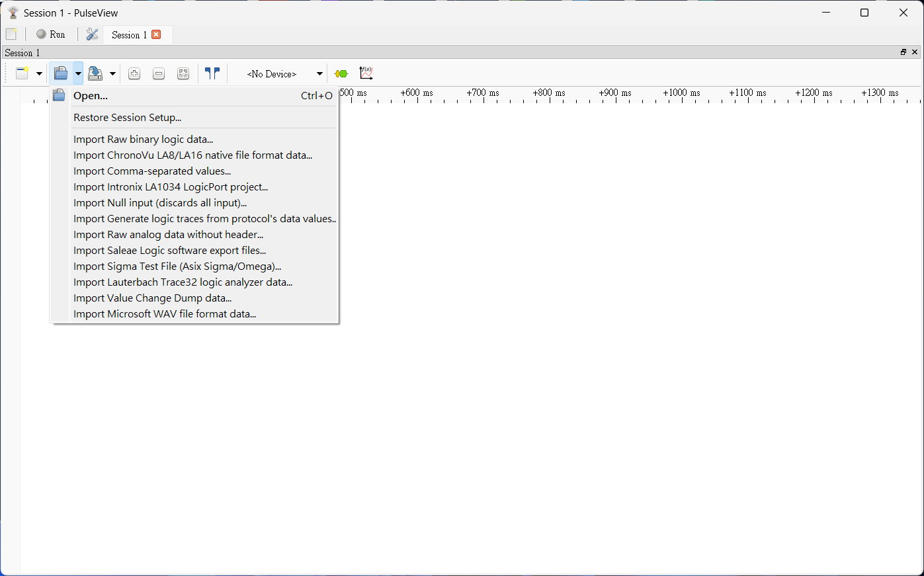
Task: Expand the new view dropdown arrow
Action: 39,73
